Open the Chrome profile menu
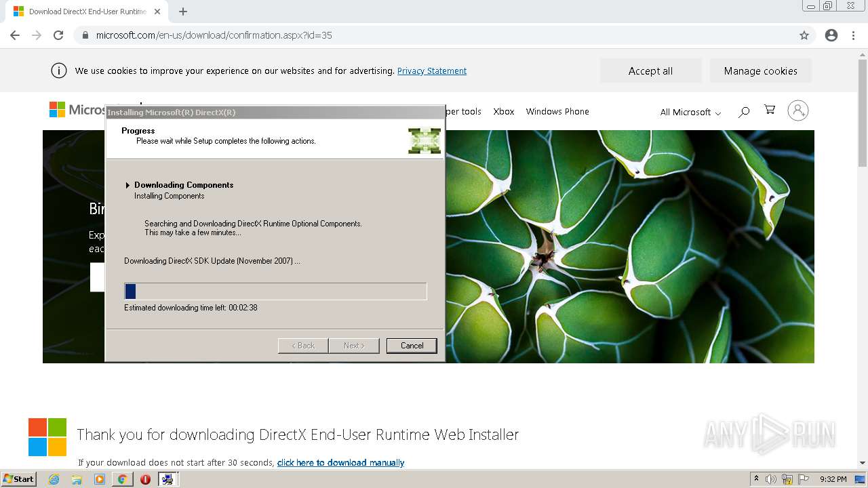868x488 pixels. tap(831, 35)
